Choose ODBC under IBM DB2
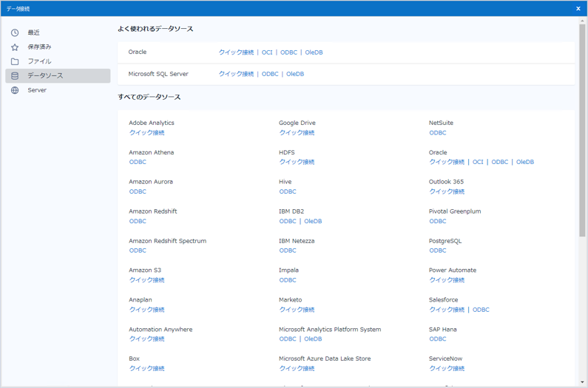 (288, 221)
